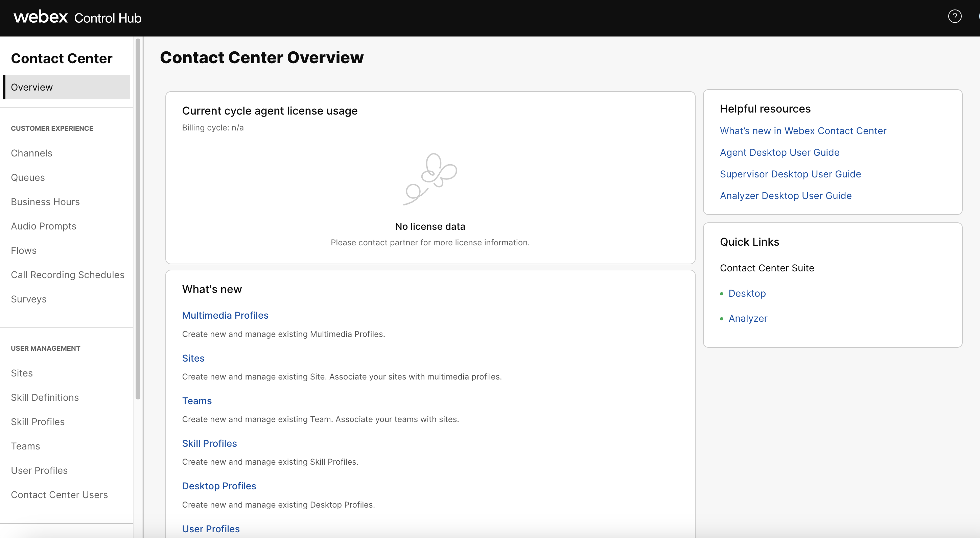Open the Desktop quick link
Image resolution: width=980 pixels, height=538 pixels.
[747, 294]
